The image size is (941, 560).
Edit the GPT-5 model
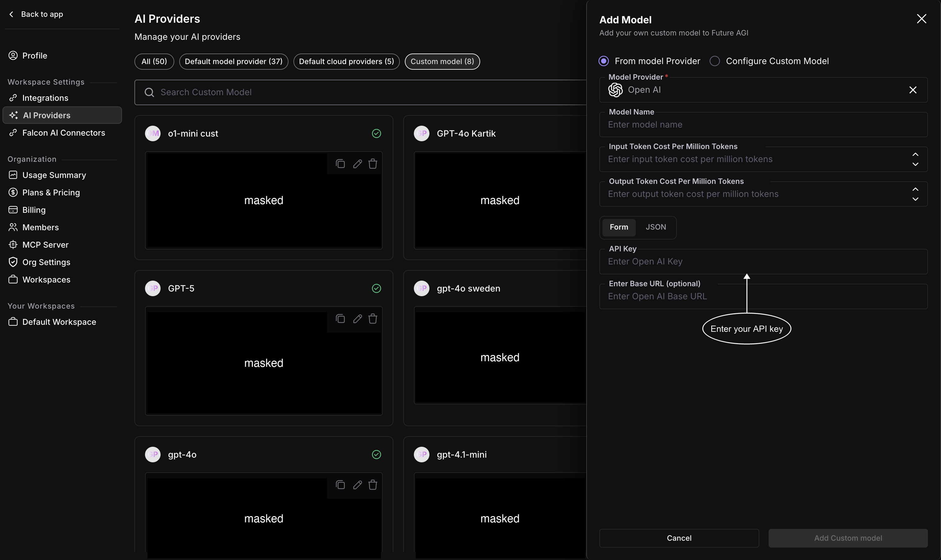tap(358, 319)
